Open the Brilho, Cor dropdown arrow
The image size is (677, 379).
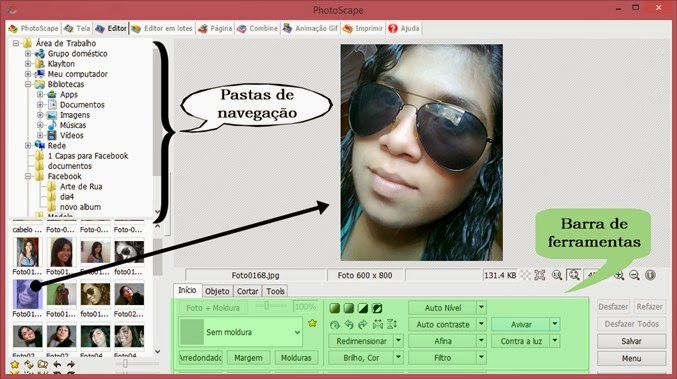point(398,357)
